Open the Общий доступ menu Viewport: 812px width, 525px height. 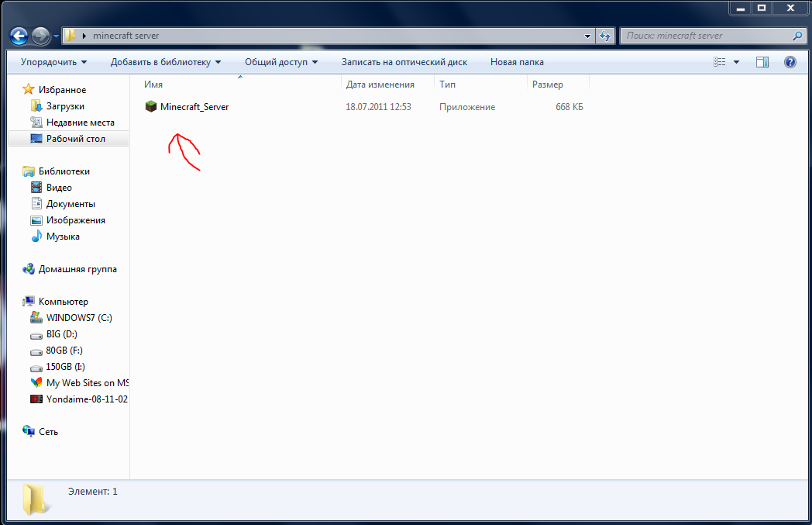pyautogui.click(x=281, y=62)
